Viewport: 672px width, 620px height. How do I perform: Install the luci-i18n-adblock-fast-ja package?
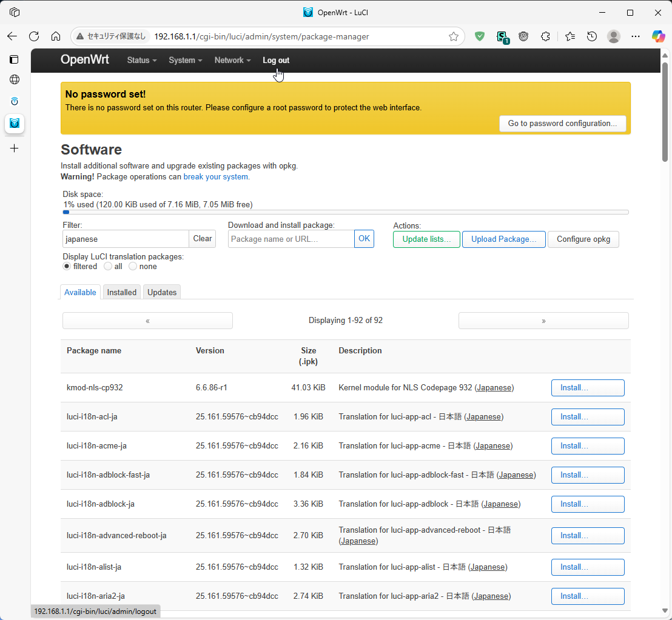tap(588, 475)
